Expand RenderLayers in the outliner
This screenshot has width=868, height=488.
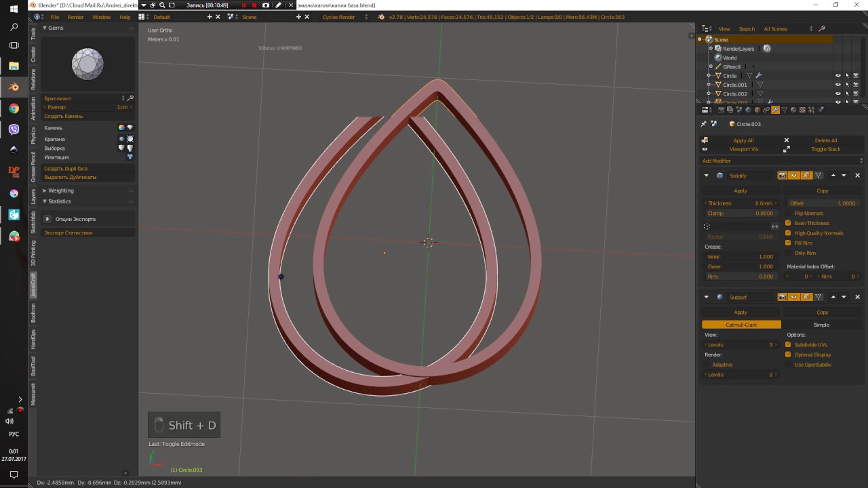click(710, 49)
